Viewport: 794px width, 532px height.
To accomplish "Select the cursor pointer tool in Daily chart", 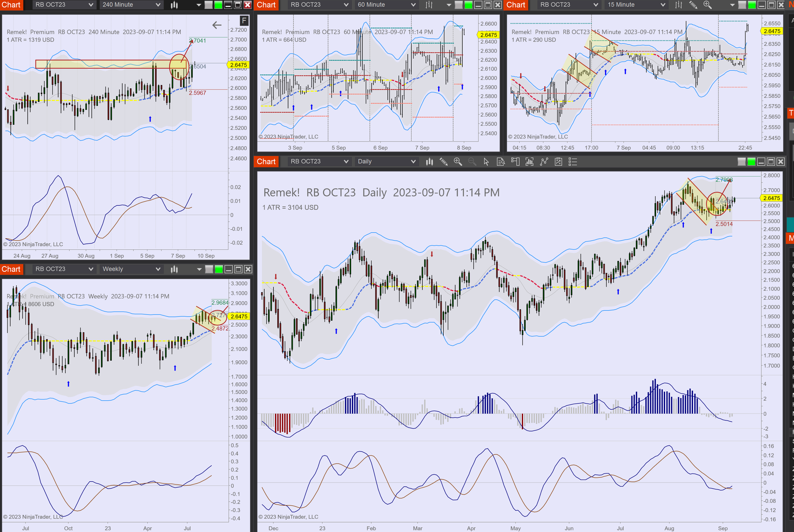I will point(486,162).
